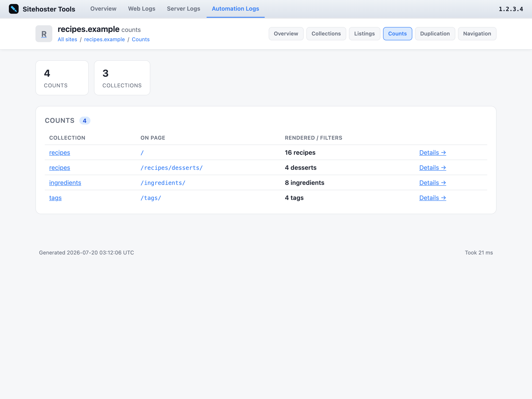
Task: Open the Web Logs tab
Action: [x=142, y=9]
